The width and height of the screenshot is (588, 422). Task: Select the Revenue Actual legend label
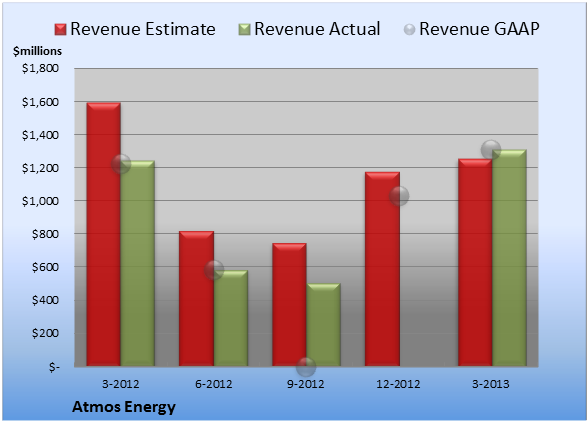click(x=317, y=29)
